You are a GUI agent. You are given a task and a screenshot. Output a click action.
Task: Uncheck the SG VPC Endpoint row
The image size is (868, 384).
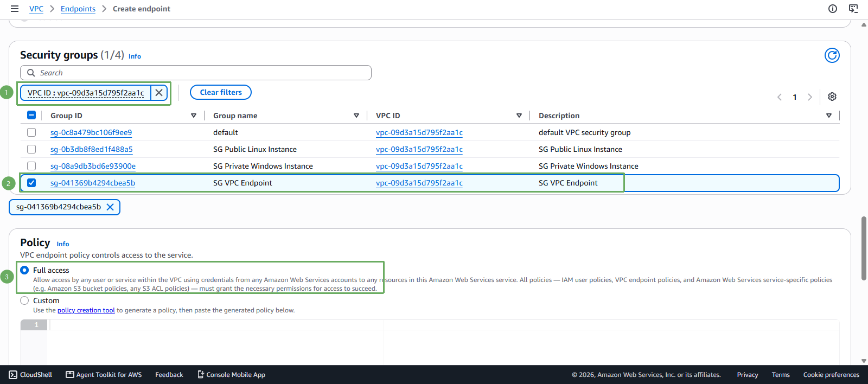click(31, 183)
